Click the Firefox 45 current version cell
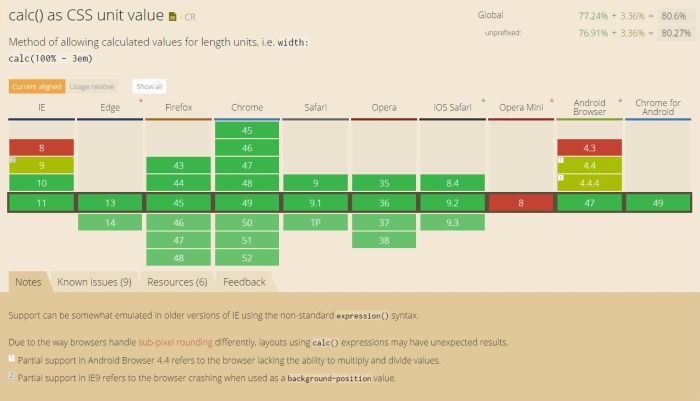The height and width of the screenshot is (401, 700). tap(179, 203)
